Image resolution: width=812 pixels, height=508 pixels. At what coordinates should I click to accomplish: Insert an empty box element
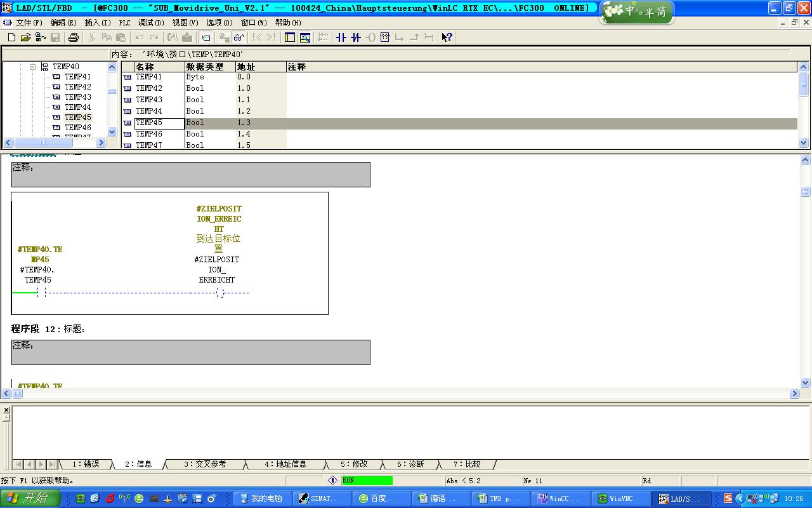[x=385, y=37]
